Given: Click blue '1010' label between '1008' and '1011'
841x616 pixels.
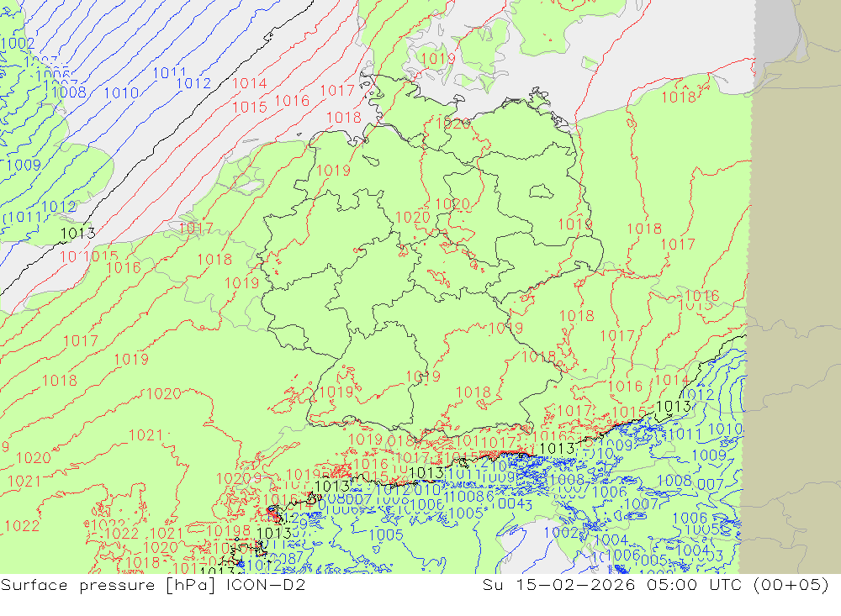Looking at the screenshot, I should point(121,93).
